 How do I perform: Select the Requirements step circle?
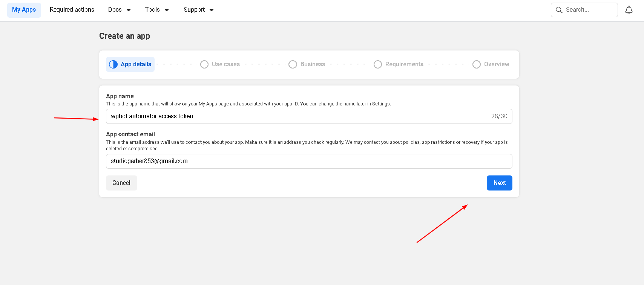pyautogui.click(x=377, y=64)
